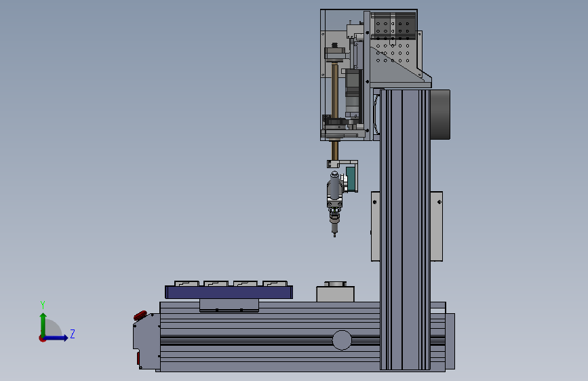Select the blue fixture plate on the base rail

point(229,292)
